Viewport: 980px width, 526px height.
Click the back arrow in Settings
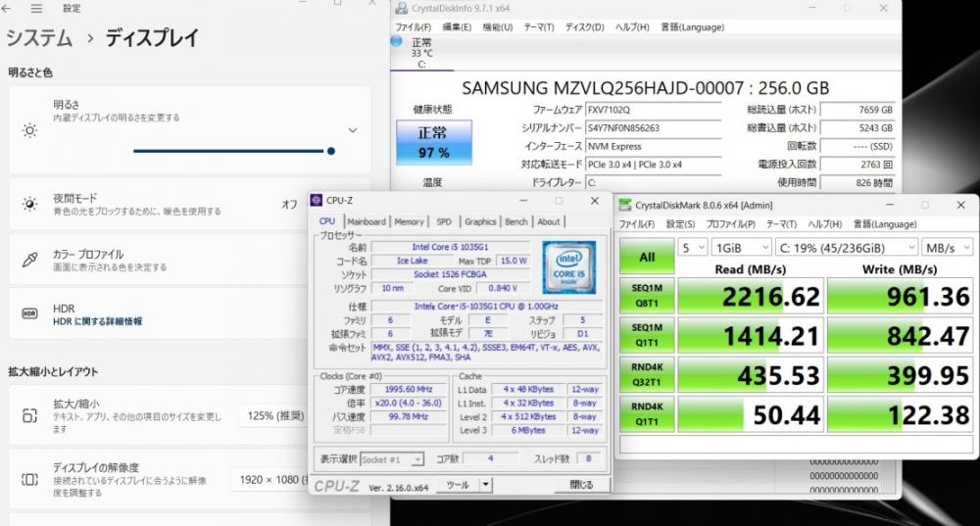8,8
